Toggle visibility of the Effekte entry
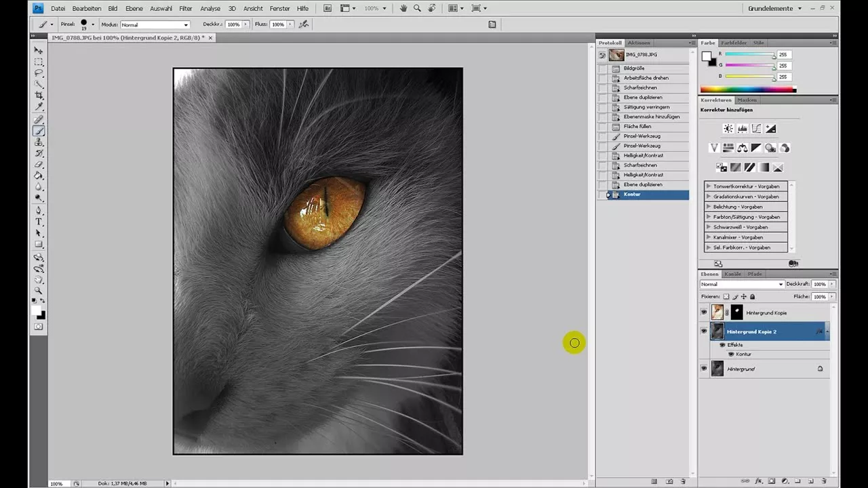Image resolution: width=868 pixels, height=488 pixels. click(722, 345)
